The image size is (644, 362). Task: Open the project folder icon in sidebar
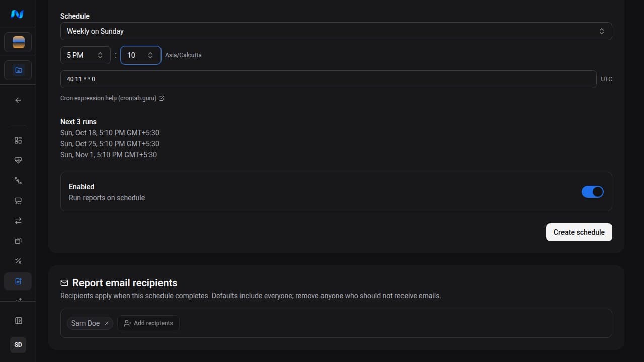click(x=18, y=70)
